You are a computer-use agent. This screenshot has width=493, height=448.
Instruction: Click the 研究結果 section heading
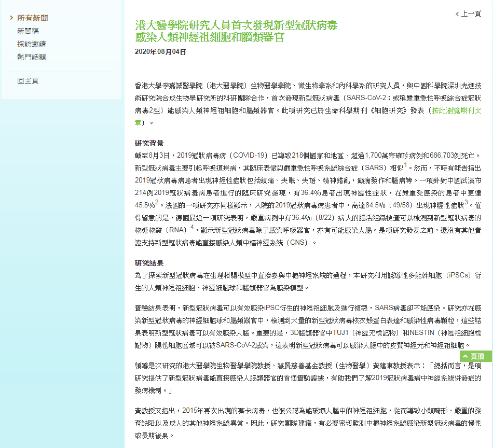149,263
